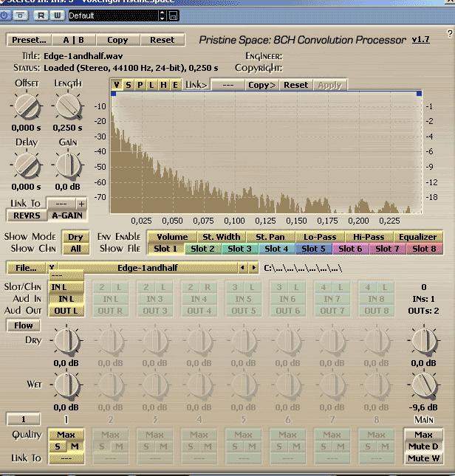Open the Default preset dropdown
Viewport: 455px width, 476px height.
click(x=114, y=15)
